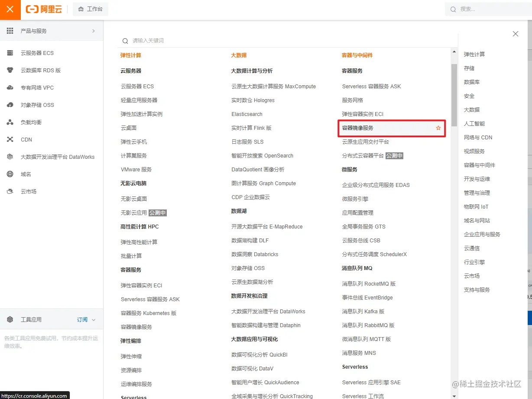Open 云桌面 in 云服务器 section
The width and height of the screenshot is (532, 399).
129,128
